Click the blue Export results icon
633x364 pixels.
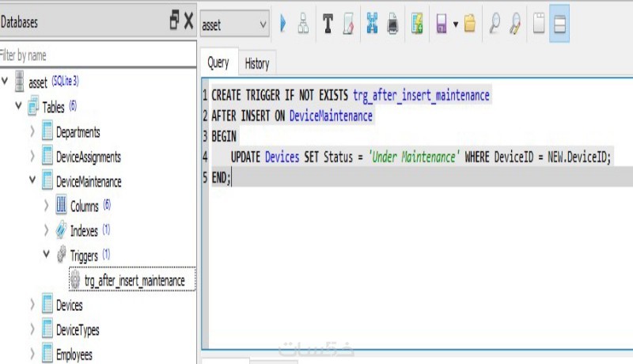tap(372, 23)
